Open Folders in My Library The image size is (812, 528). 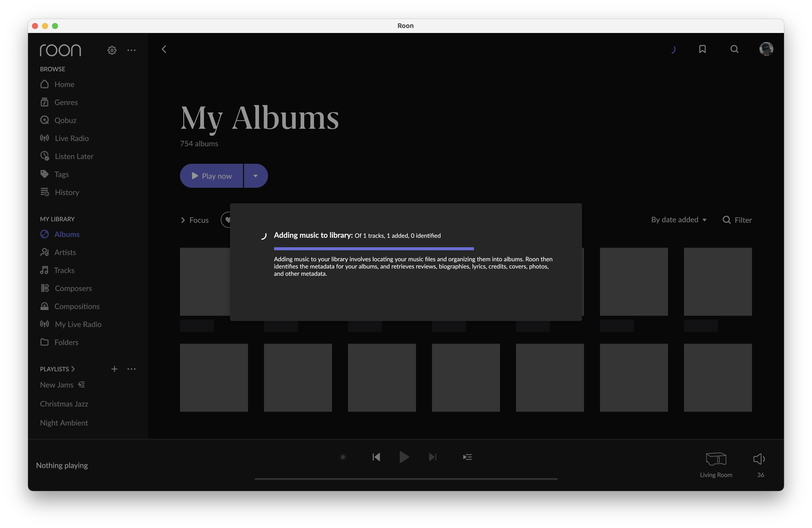coord(59,342)
